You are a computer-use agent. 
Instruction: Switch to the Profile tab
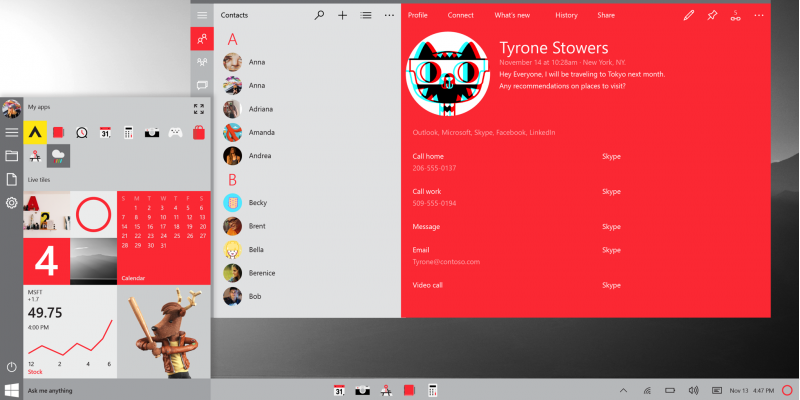417,15
